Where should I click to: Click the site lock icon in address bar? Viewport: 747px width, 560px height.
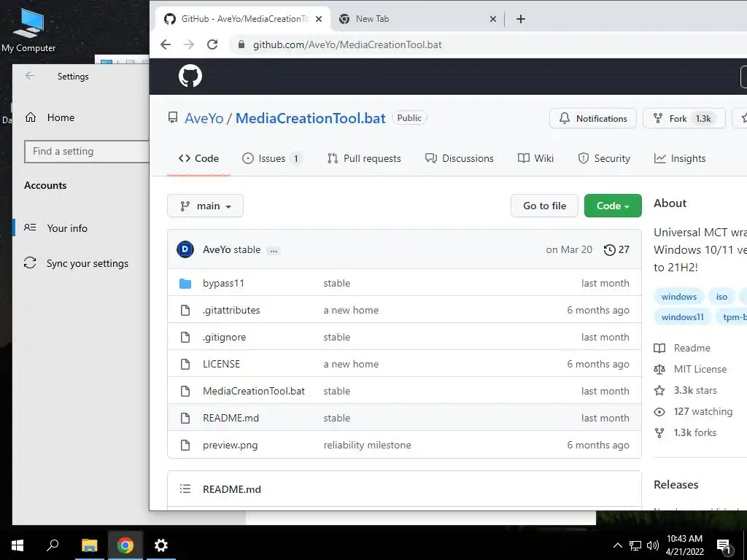[x=241, y=44]
